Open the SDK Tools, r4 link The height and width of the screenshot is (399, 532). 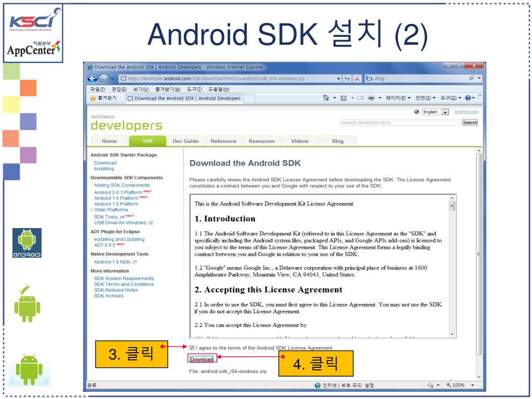click(x=109, y=217)
